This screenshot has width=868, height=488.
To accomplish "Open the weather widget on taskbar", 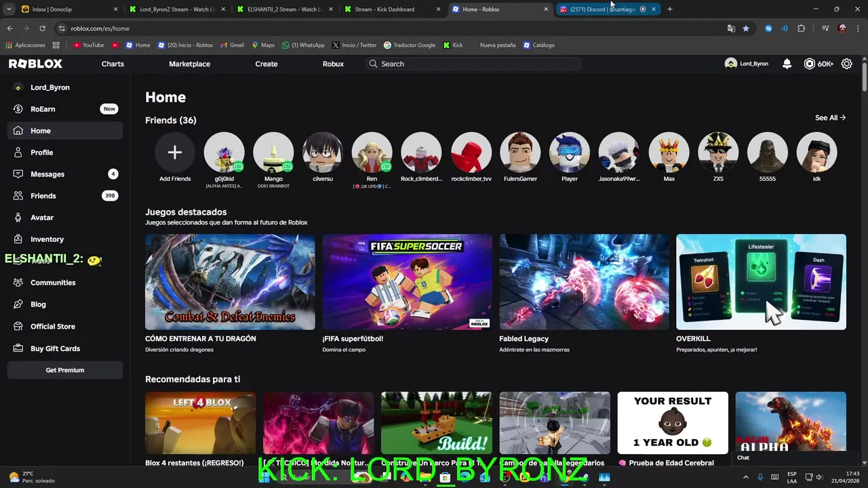I will (31, 477).
